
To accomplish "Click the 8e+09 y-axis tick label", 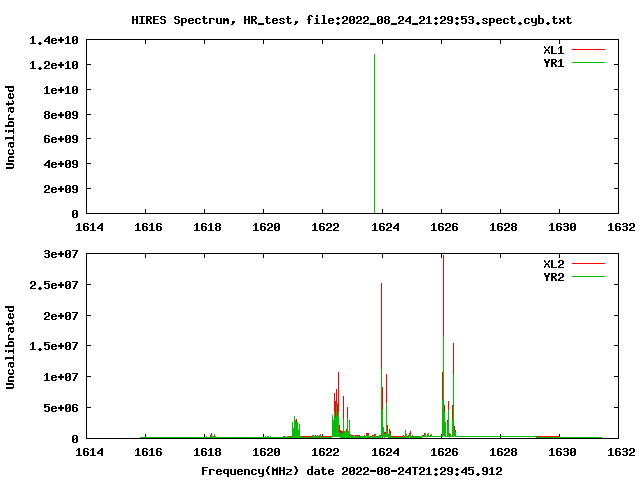I will [x=61, y=115].
